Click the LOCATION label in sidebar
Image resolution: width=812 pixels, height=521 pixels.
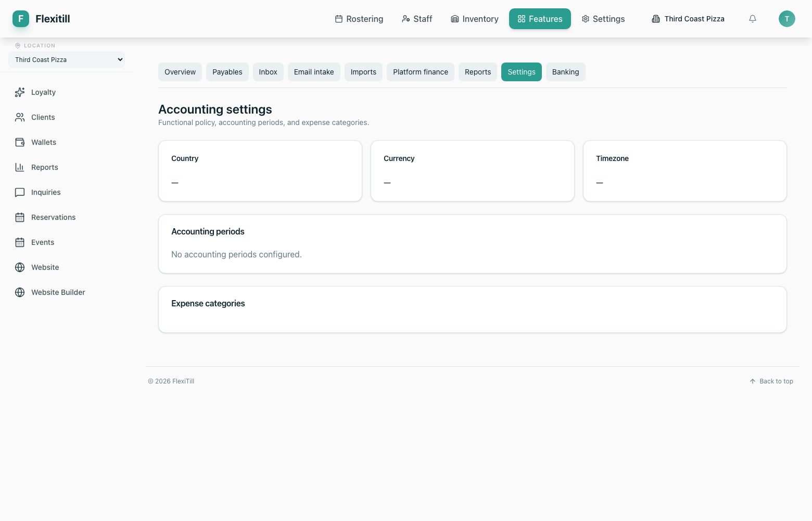point(40,46)
